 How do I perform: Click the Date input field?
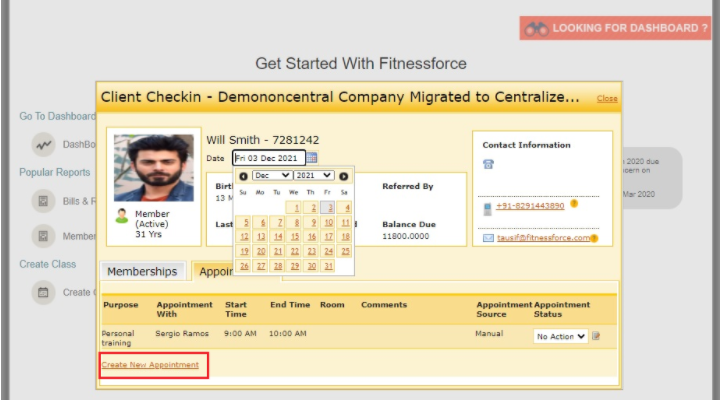[x=269, y=158]
